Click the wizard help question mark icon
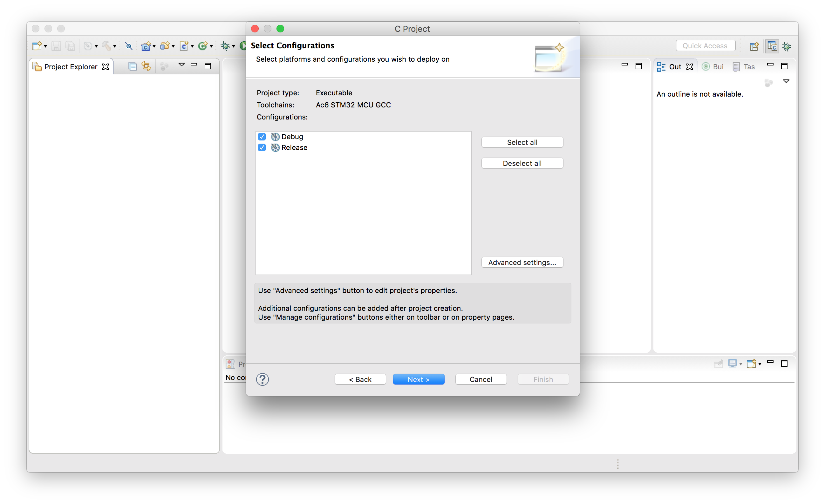 [x=262, y=379]
